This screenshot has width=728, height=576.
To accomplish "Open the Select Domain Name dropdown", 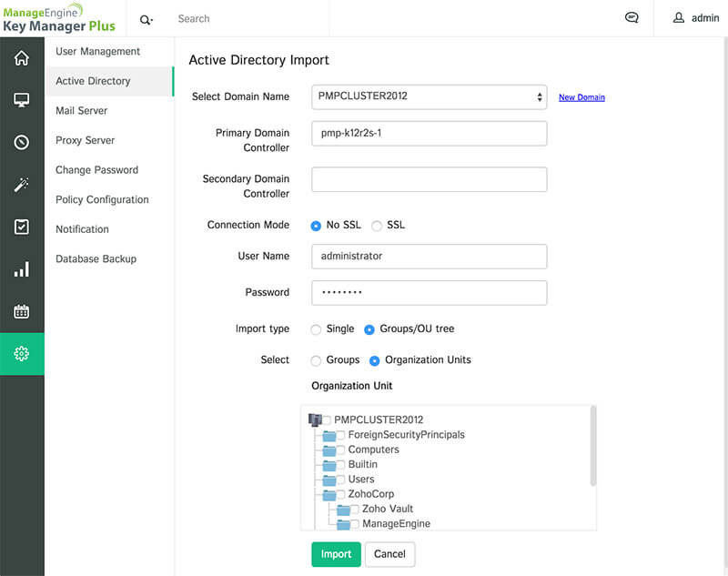I will [x=429, y=96].
